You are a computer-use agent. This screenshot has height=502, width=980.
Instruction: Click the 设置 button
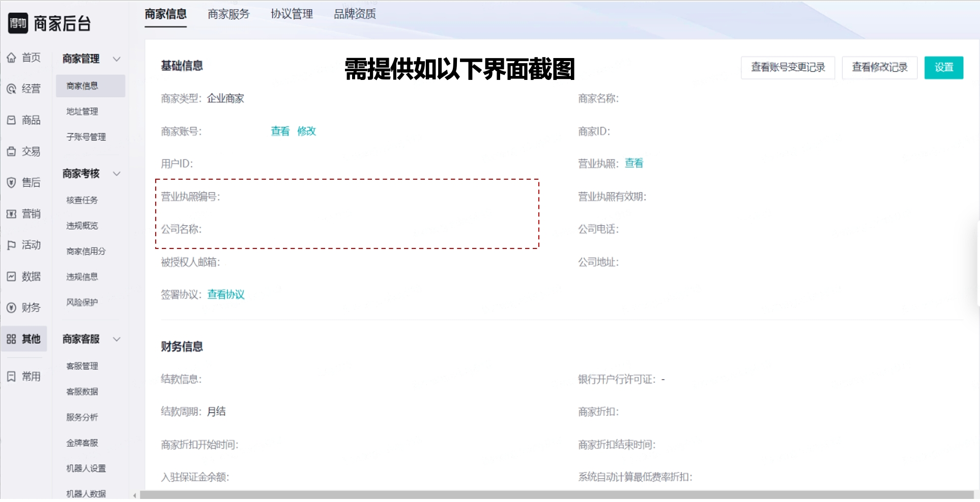[943, 68]
